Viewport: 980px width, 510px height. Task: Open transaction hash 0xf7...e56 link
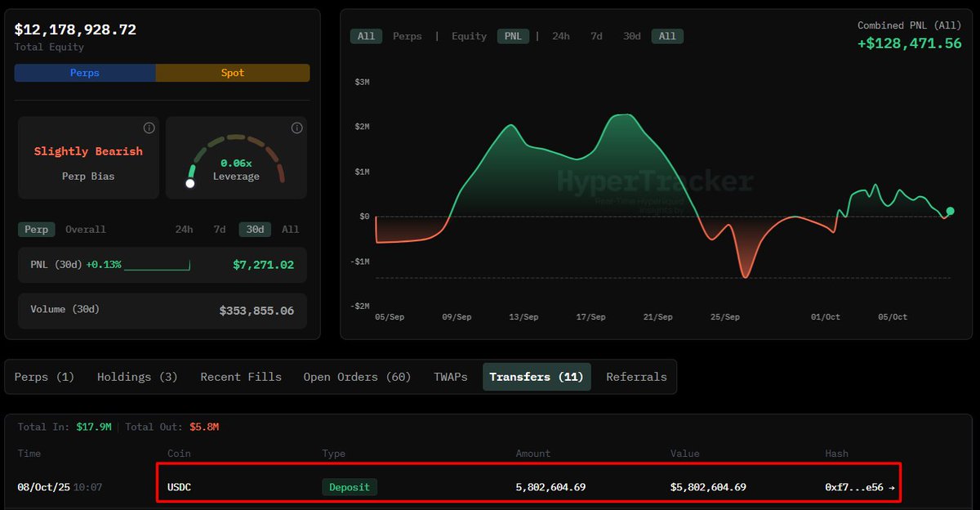[x=859, y=487]
